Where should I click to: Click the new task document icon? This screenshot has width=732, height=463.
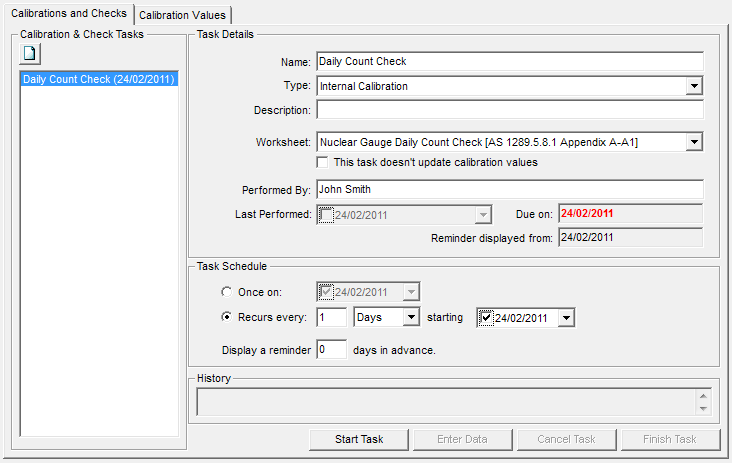29,52
